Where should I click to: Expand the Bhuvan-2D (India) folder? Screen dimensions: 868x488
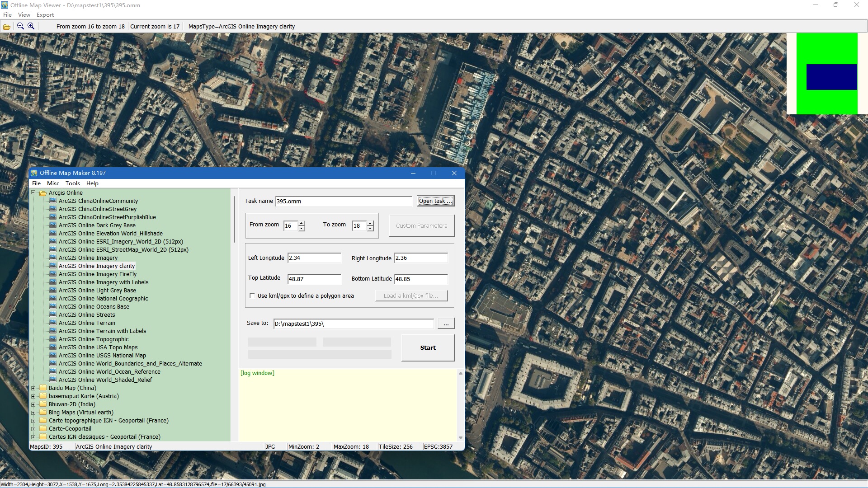tap(33, 404)
